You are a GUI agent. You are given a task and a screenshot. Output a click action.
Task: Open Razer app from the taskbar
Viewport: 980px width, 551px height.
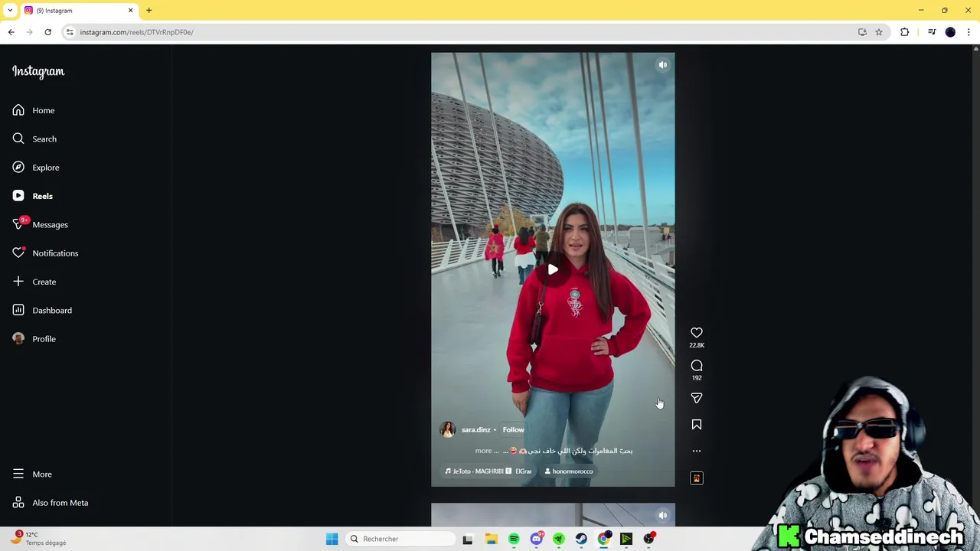(559, 539)
